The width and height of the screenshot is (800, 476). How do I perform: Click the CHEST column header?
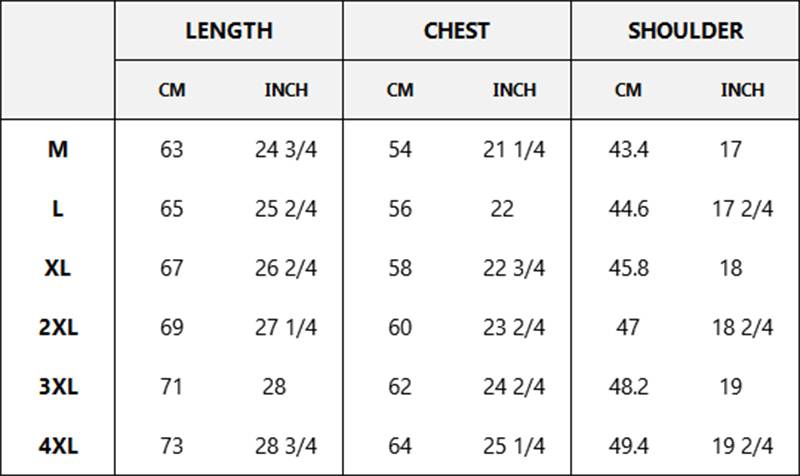(457, 31)
